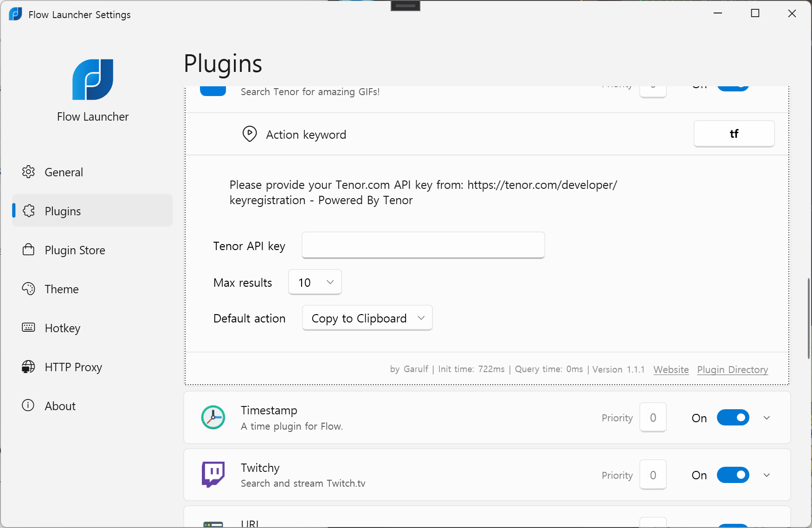Expand the Timestamp plugin settings
Screen dimensions: 812x528
(767, 418)
